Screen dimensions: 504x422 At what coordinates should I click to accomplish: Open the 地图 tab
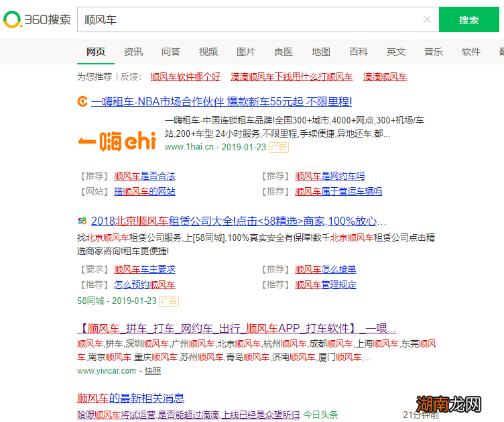pos(321,52)
